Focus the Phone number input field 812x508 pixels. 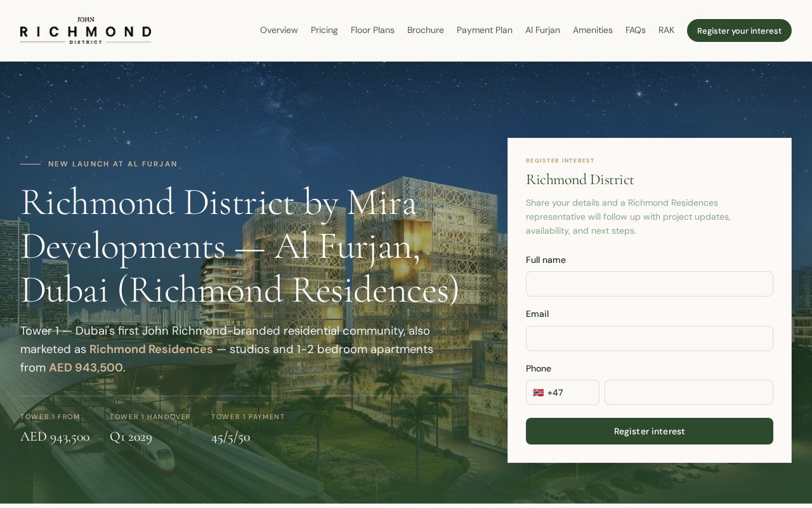pyautogui.click(x=689, y=392)
